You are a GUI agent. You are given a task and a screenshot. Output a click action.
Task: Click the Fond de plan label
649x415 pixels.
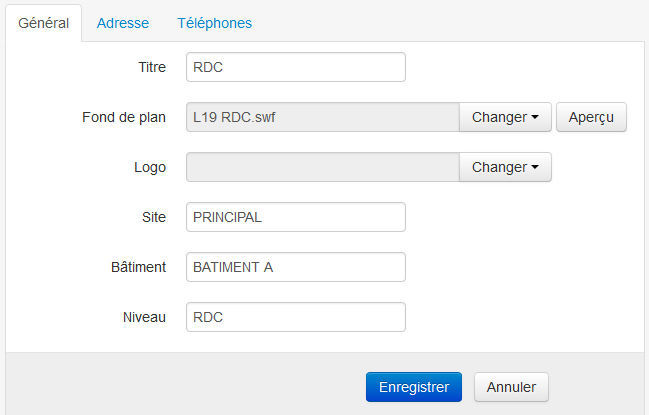[123, 117]
